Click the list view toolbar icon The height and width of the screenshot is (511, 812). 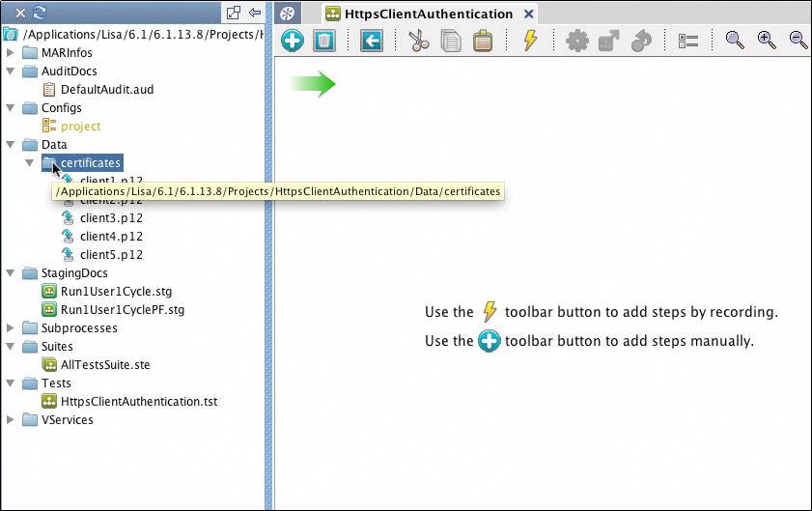click(688, 41)
